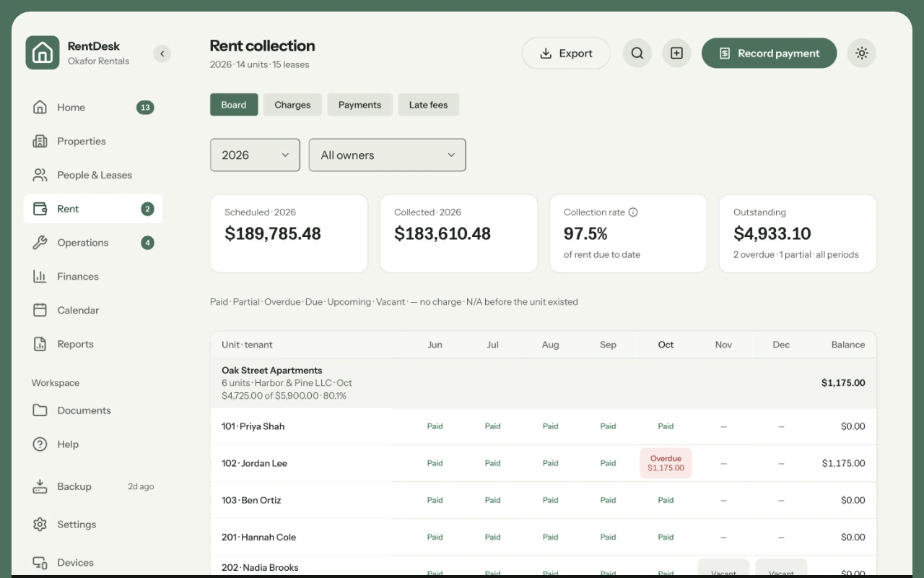The width and height of the screenshot is (924, 578).
Task: Click the Record payment button
Action: point(770,53)
